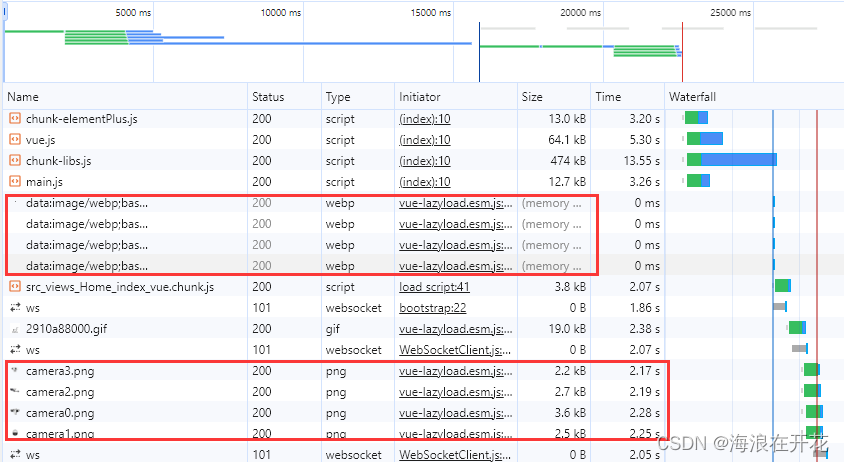Click the 5000 ms marker in timeline overview
The height and width of the screenshot is (462, 844).
pyautogui.click(x=133, y=12)
